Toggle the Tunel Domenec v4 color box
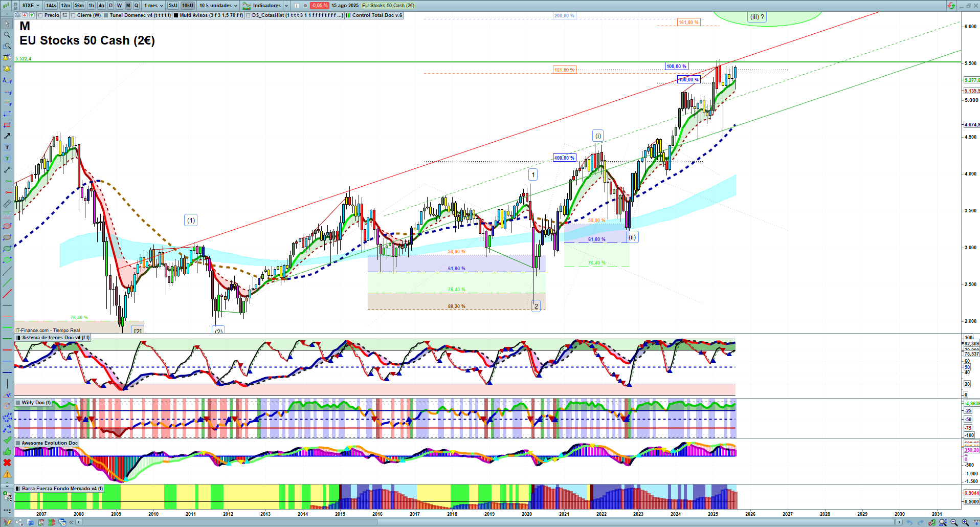980x527 pixels. tap(106, 15)
